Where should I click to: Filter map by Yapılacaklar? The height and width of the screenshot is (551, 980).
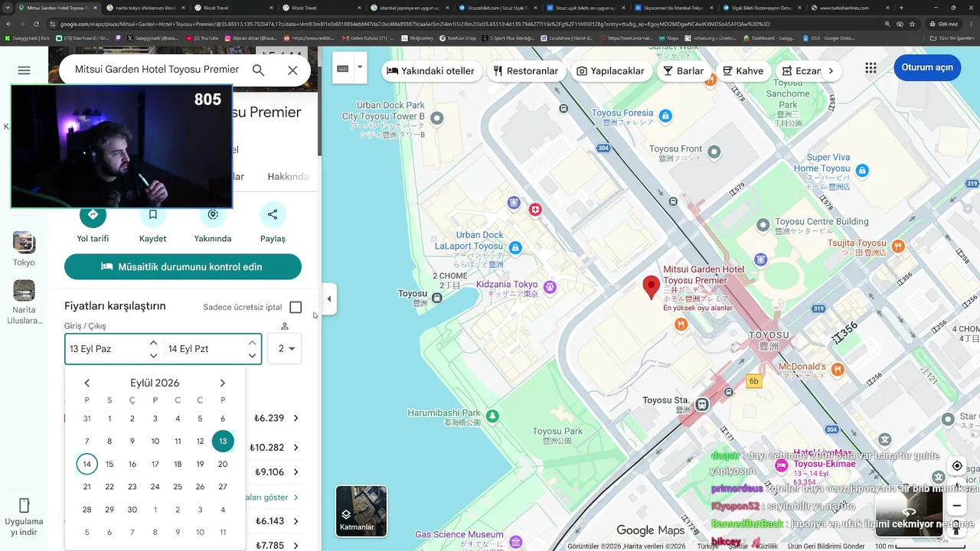click(610, 71)
